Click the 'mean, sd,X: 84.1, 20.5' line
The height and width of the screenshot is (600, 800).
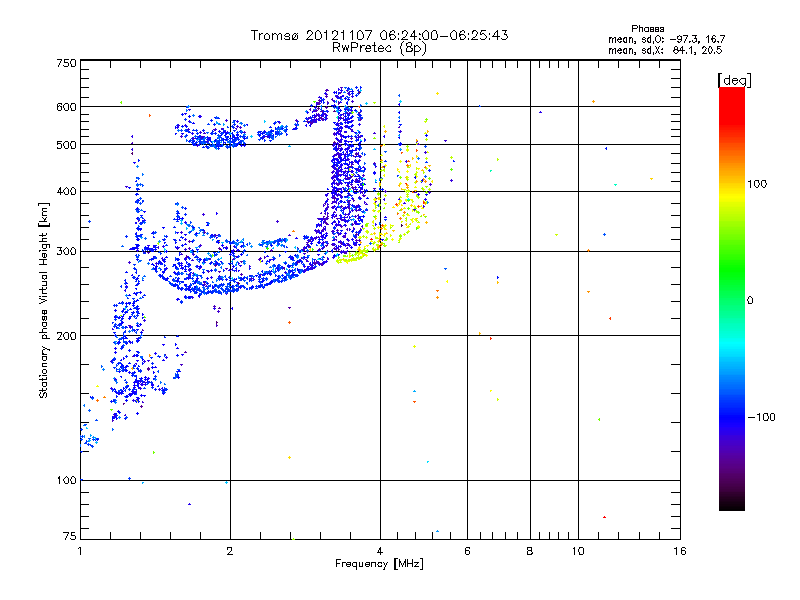coord(665,50)
